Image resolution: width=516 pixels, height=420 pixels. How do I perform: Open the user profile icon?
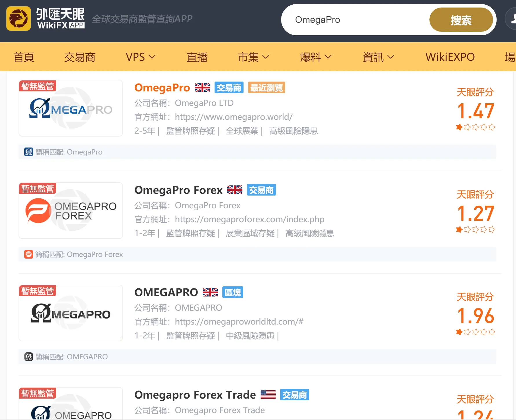[x=511, y=19]
